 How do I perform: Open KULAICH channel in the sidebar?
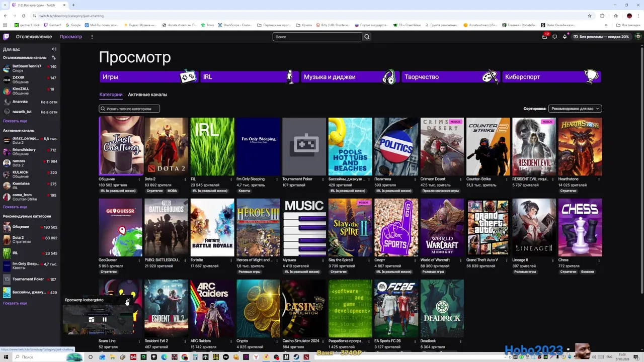pos(30,174)
